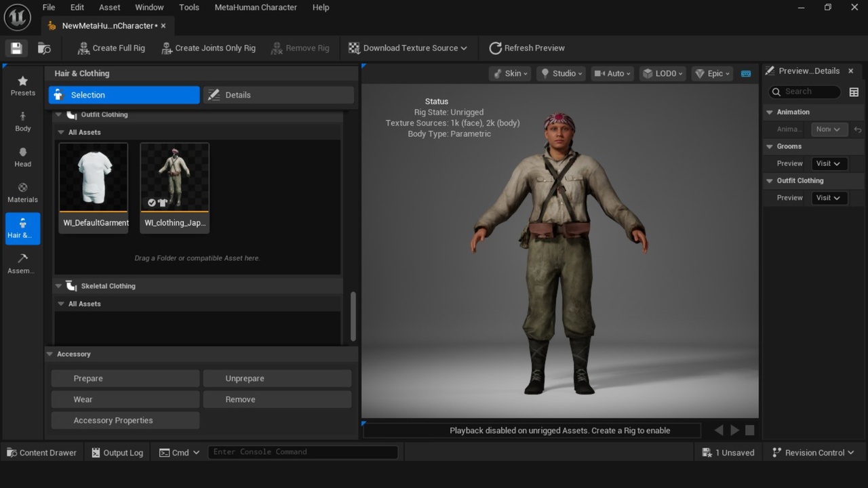Collapse the Skeletal Clothing section
This screenshot has height=488, width=868.
point(59,286)
